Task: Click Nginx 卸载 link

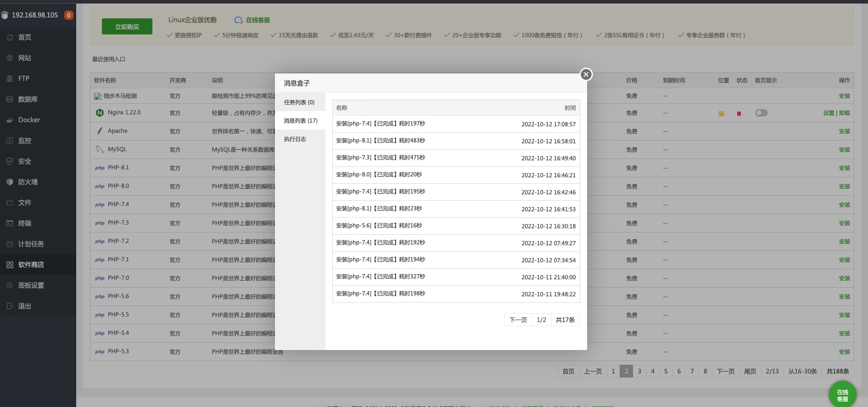Action: pyautogui.click(x=845, y=113)
